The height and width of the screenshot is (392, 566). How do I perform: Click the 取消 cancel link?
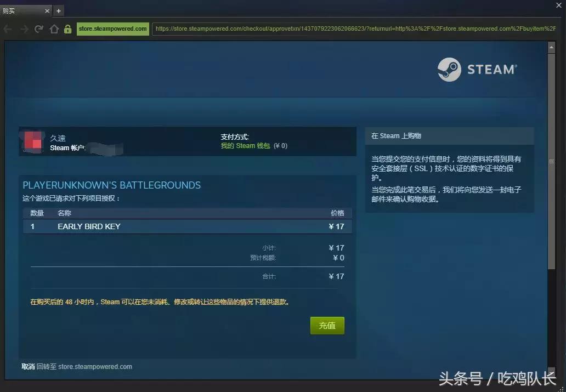point(27,367)
